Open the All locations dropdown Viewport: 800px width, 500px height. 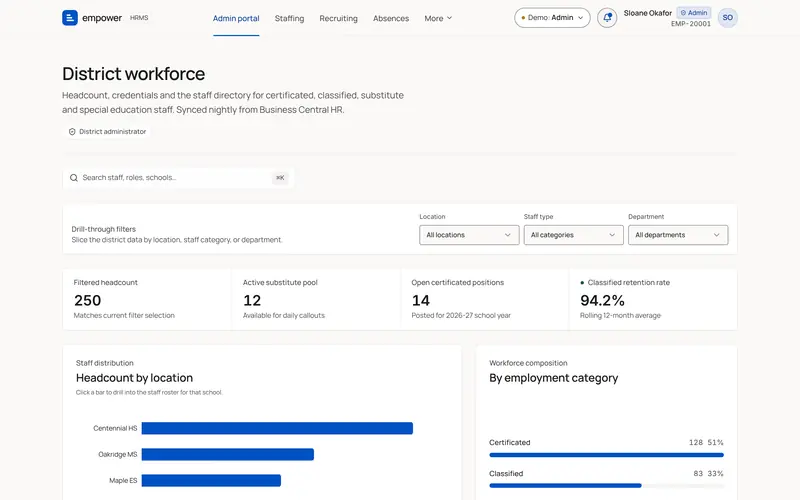[x=469, y=235]
